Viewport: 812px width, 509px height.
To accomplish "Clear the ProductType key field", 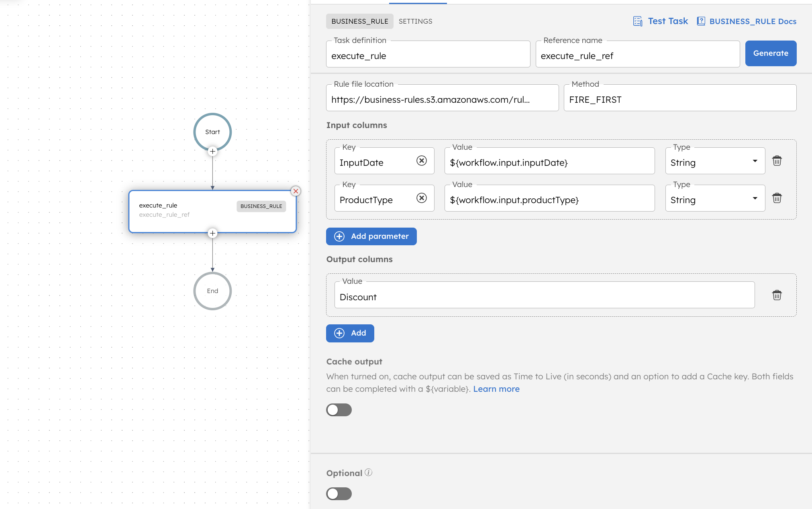I will coord(421,198).
